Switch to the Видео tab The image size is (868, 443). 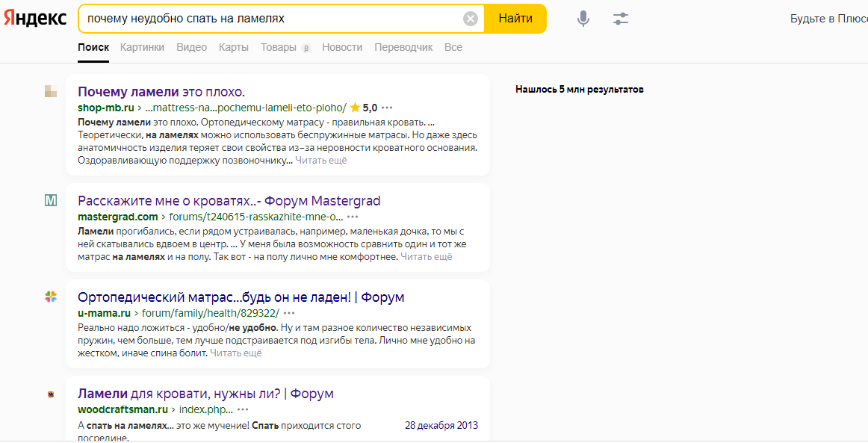point(191,48)
